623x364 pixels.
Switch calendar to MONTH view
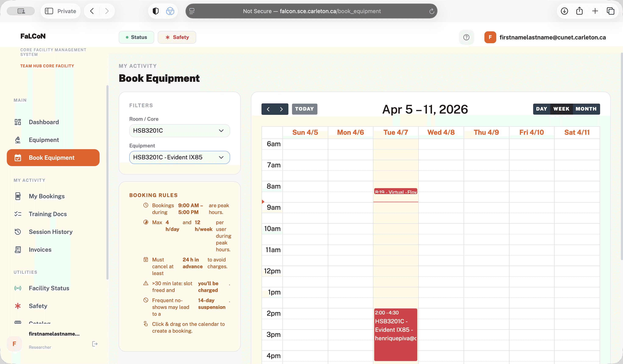586,109
